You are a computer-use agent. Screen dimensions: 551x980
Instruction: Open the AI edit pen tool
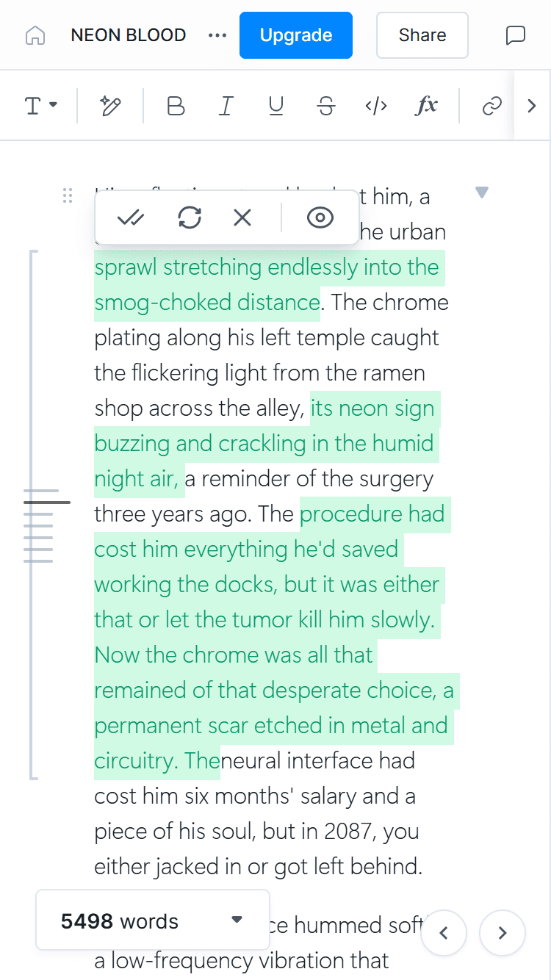(110, 107)
